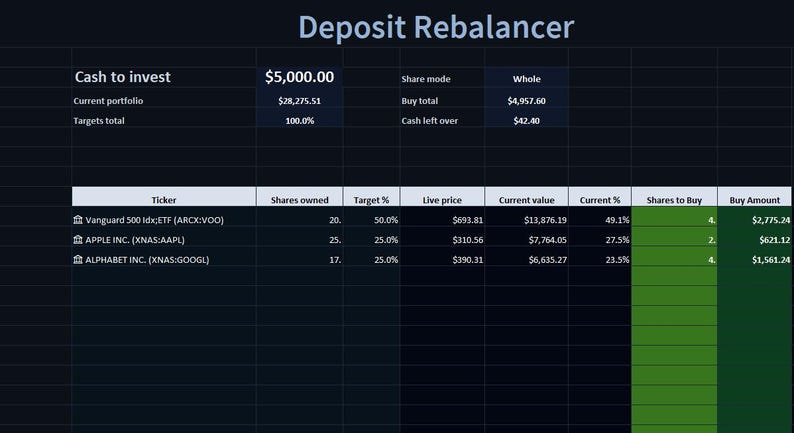Click the Deposit Rebalancer title
The width and height of the screenshot is (794, 433).
436,27
